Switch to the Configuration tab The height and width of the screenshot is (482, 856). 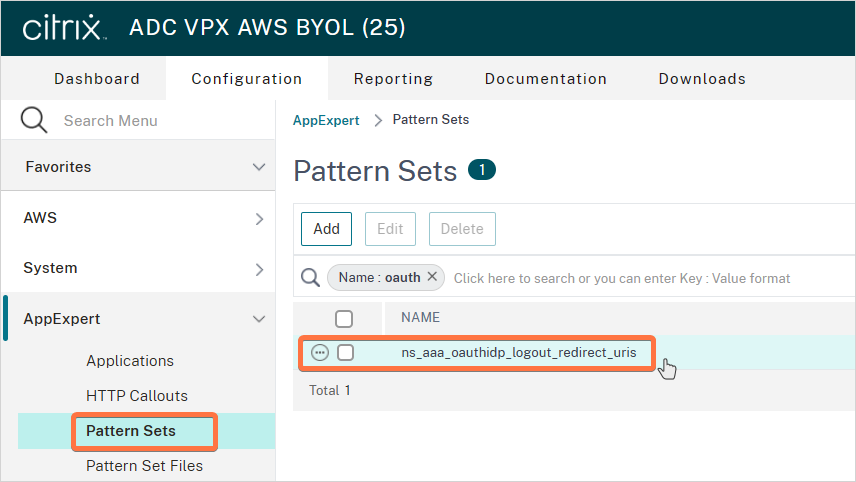(247, 79)
